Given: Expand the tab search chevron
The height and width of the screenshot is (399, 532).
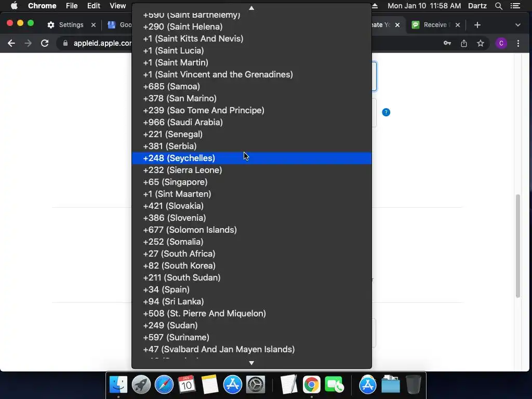Looking at the screenshot, I should click(518, 25).
